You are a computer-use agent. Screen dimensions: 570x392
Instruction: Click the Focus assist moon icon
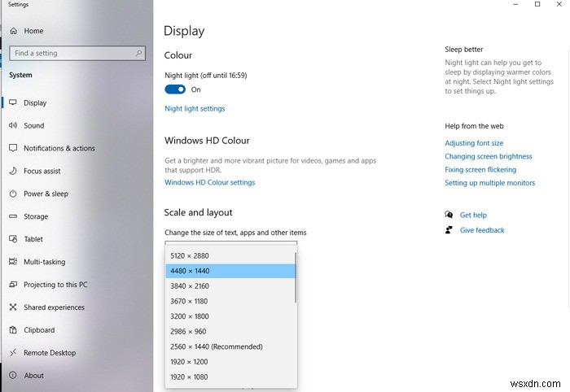coord(13,171)
